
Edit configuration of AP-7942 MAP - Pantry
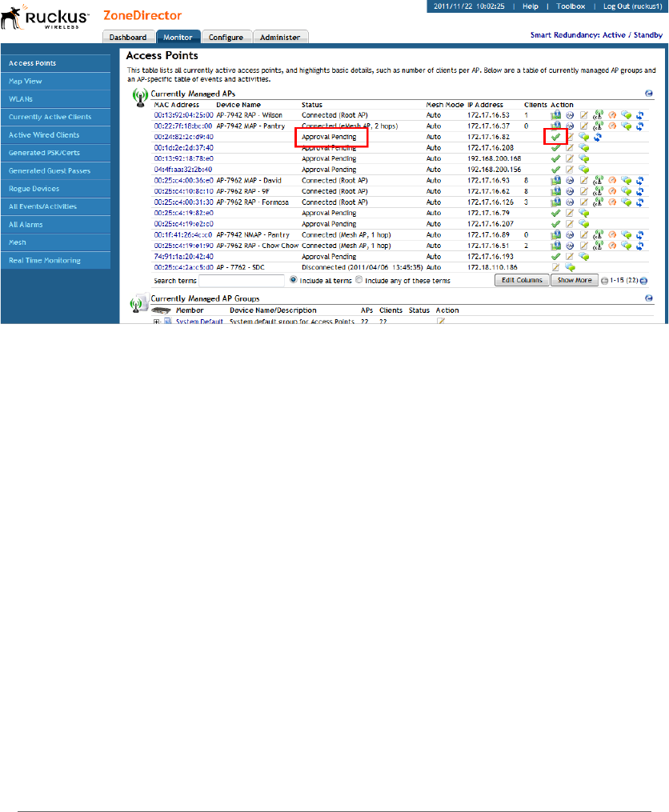[584, 126]
